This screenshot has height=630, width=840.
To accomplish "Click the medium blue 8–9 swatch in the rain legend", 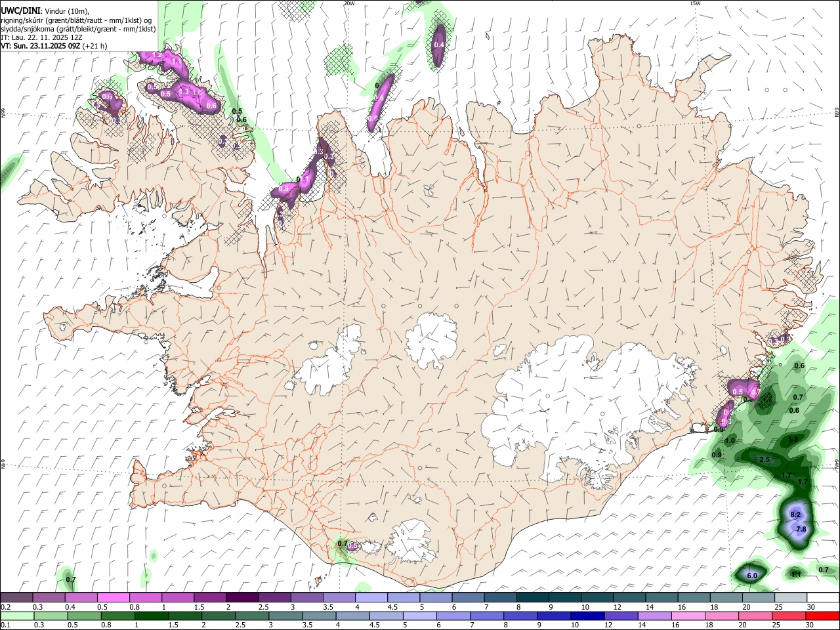I will [x=520, y=616].
